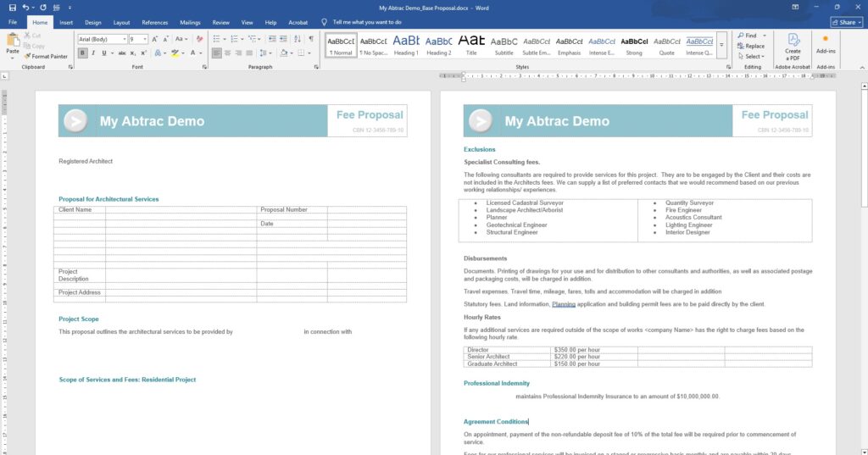Click the Format Painter tool
Screen dimensions: 868x455
coord(46,57)
